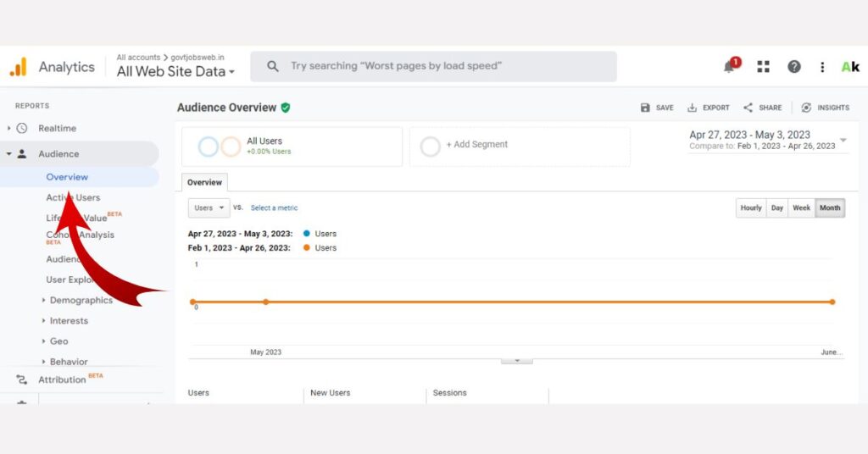Expand the Demographics submenu

(x=44, y=301)
